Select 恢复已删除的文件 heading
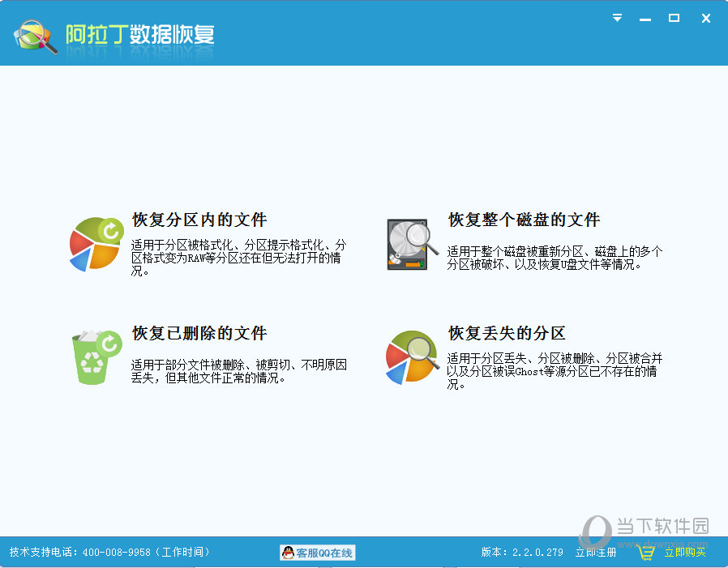Screen dimensions: 728x568 pos(199,333)
